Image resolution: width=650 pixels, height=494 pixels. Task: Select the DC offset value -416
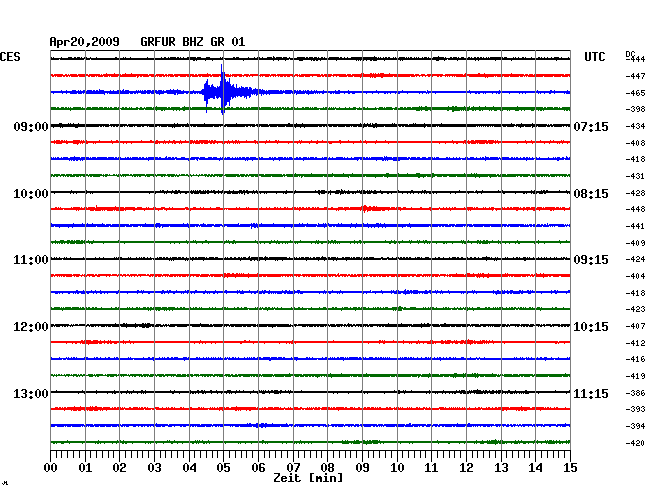pos(635,359)
